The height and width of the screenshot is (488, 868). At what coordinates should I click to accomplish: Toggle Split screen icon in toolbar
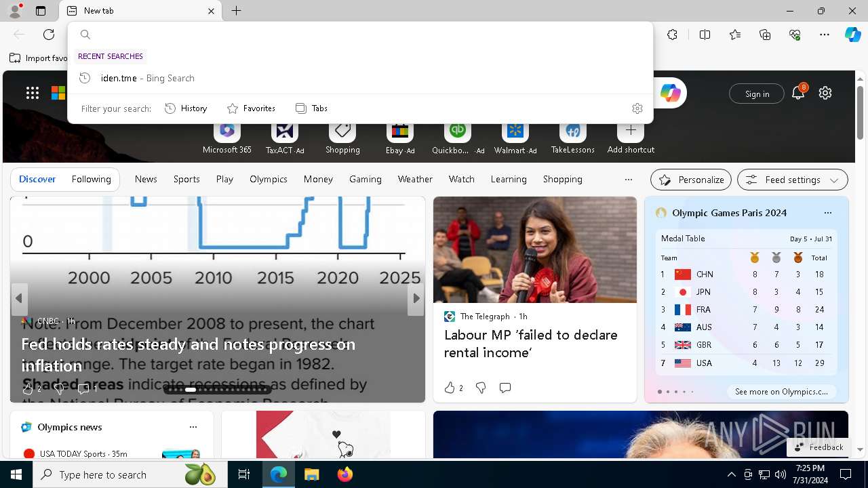coord(705,35)
